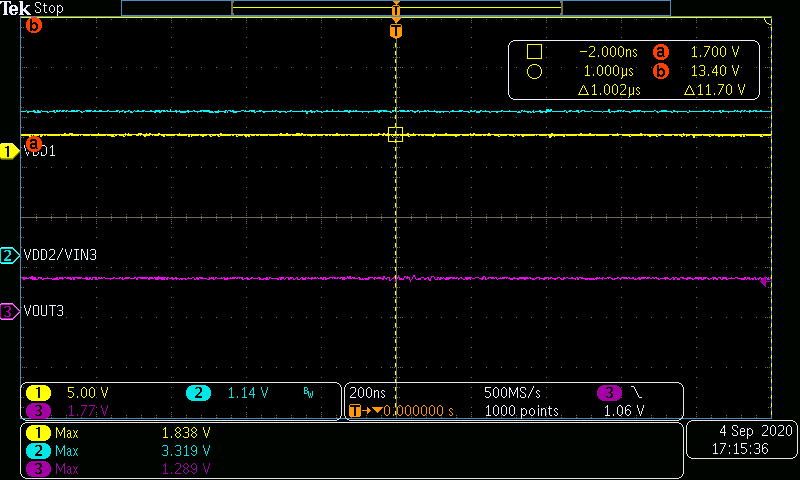Click channel 2 badge beside 1.14 V
800x480 pixels.
point(198,393)
